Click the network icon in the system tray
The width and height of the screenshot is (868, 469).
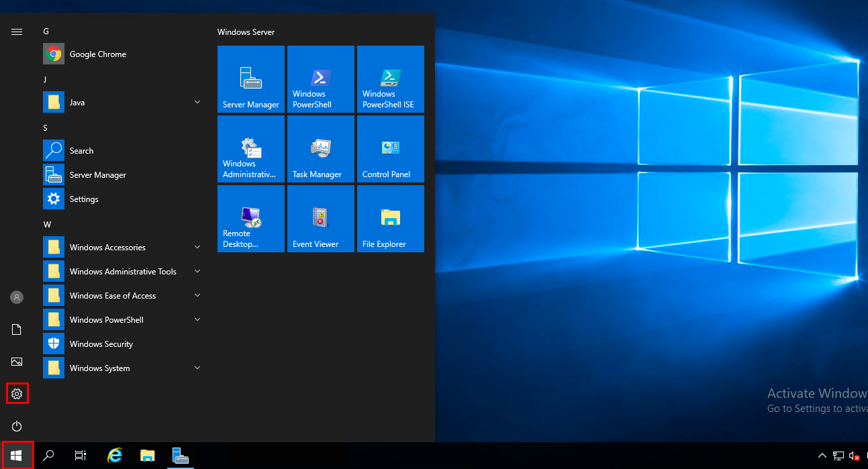838,456
